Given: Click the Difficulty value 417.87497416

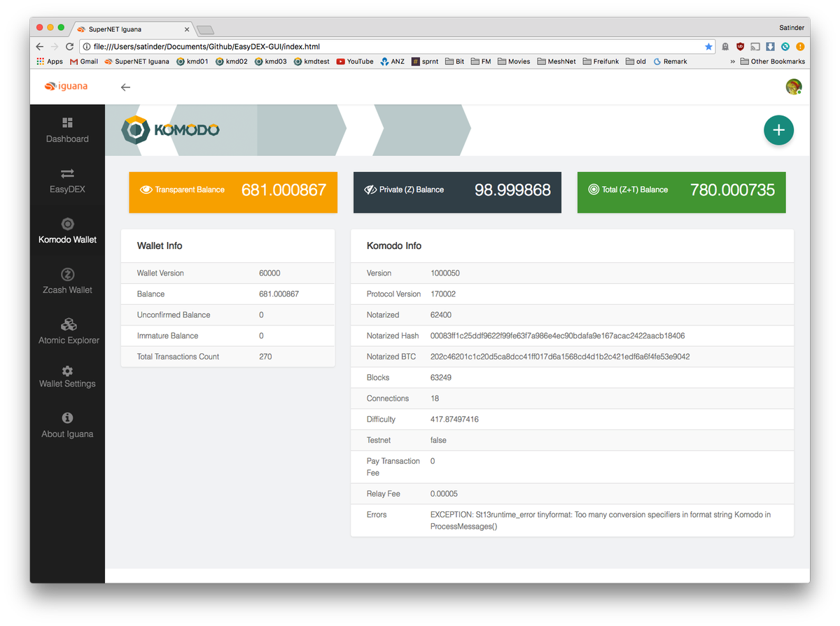Looking at the screenshot, I should coord(454,420).
